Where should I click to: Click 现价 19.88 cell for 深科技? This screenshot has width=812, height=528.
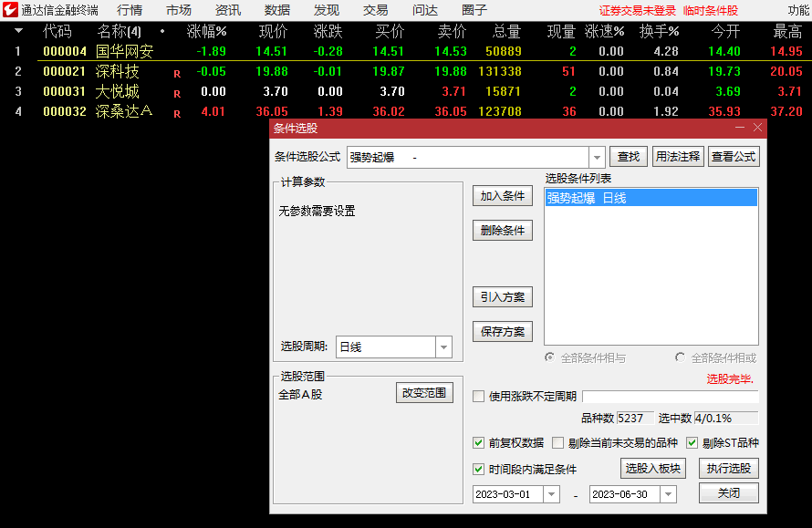(x=272, y=71)
